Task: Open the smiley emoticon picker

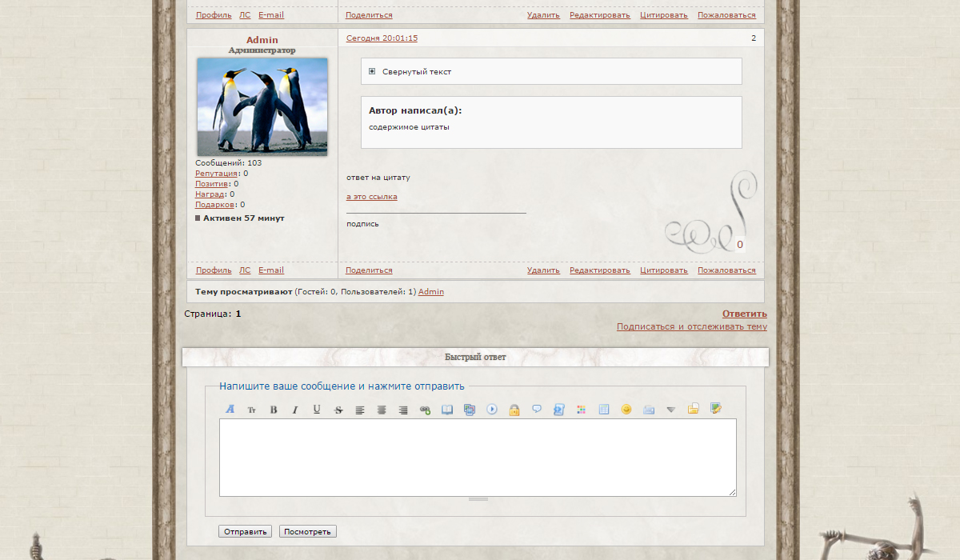Action: [x=626, y=410]
